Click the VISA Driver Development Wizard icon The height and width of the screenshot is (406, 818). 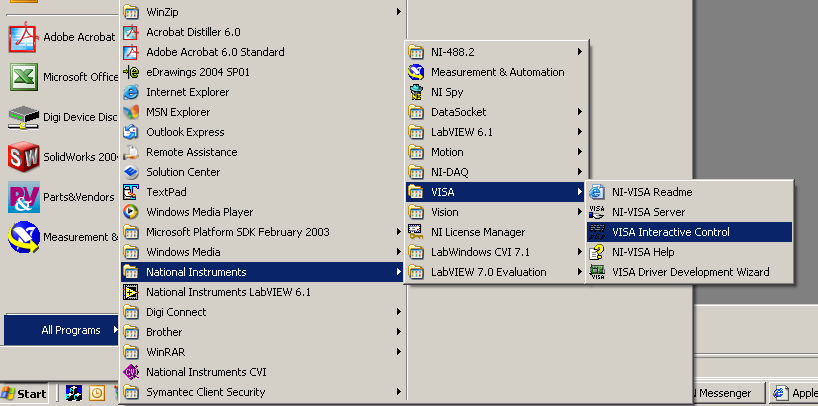596,272
